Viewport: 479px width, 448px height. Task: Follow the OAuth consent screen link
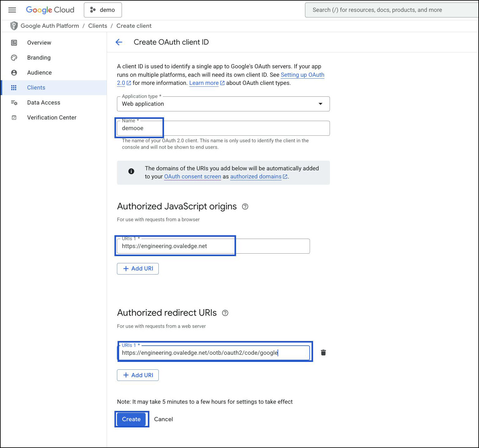[192, 177]
